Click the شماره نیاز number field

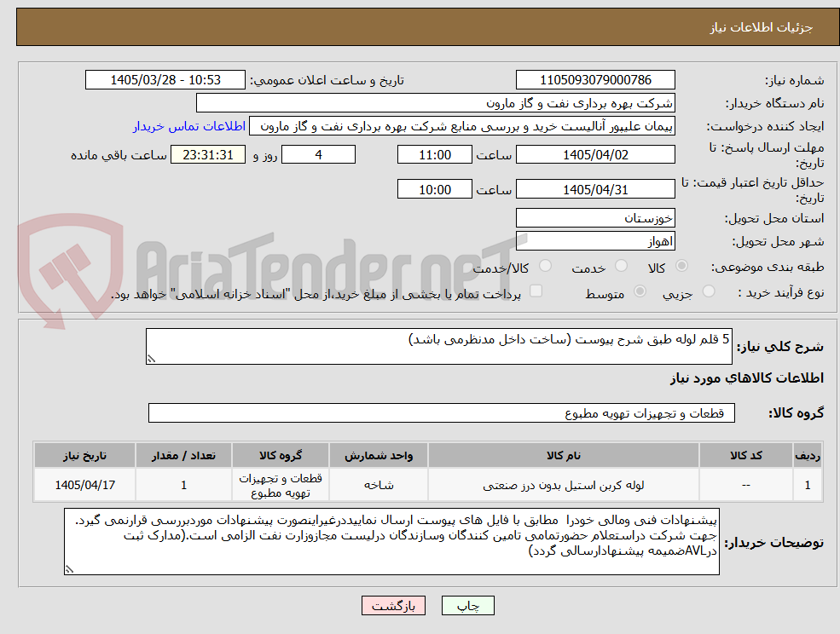point(595,80)
